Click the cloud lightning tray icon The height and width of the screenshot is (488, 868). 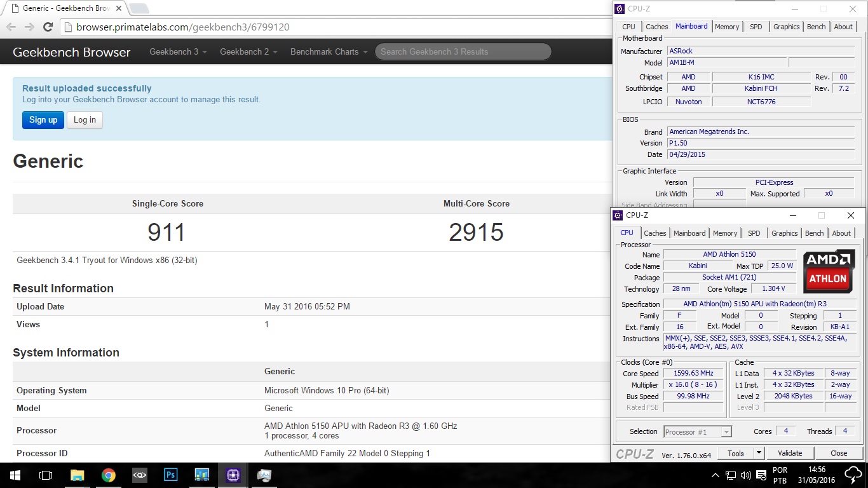pos(853,475)
